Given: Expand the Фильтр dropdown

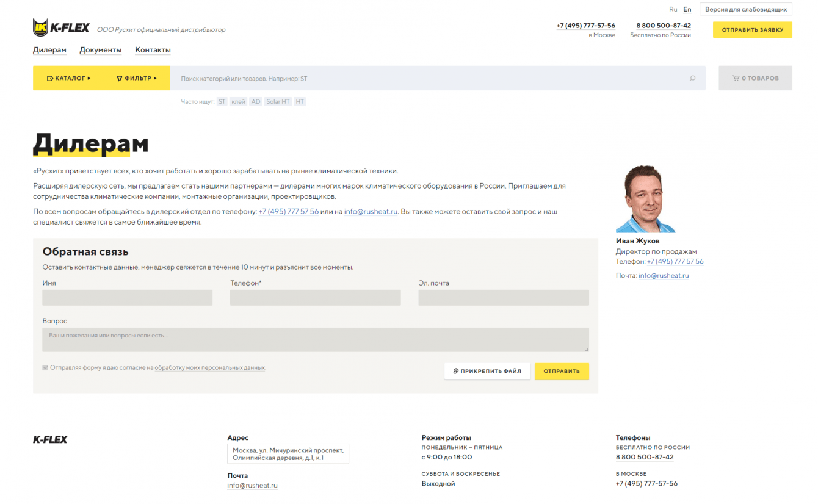Looking at the screenshot, I should tap(136, 78).
